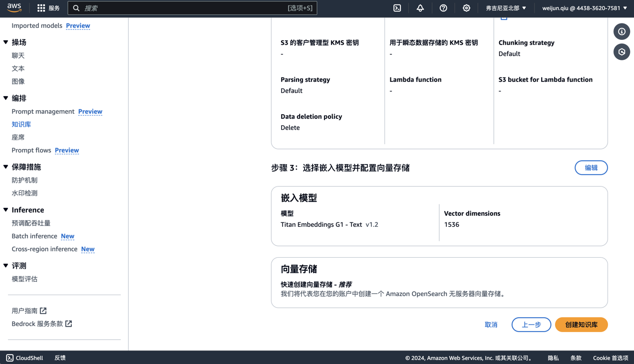Go to Prompt management
This screenshot has height=364, width=634.
coord(43,111)
